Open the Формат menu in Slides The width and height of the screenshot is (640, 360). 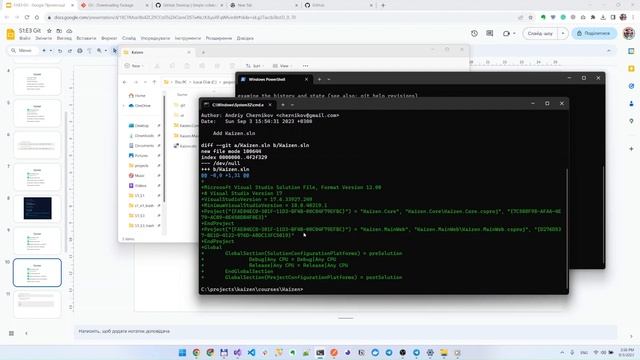109,38
